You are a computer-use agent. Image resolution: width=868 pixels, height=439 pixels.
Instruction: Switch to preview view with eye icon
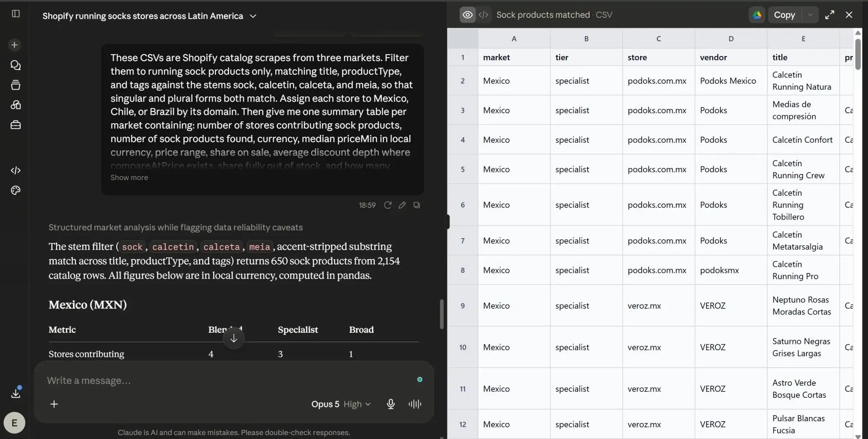point(467,15)
